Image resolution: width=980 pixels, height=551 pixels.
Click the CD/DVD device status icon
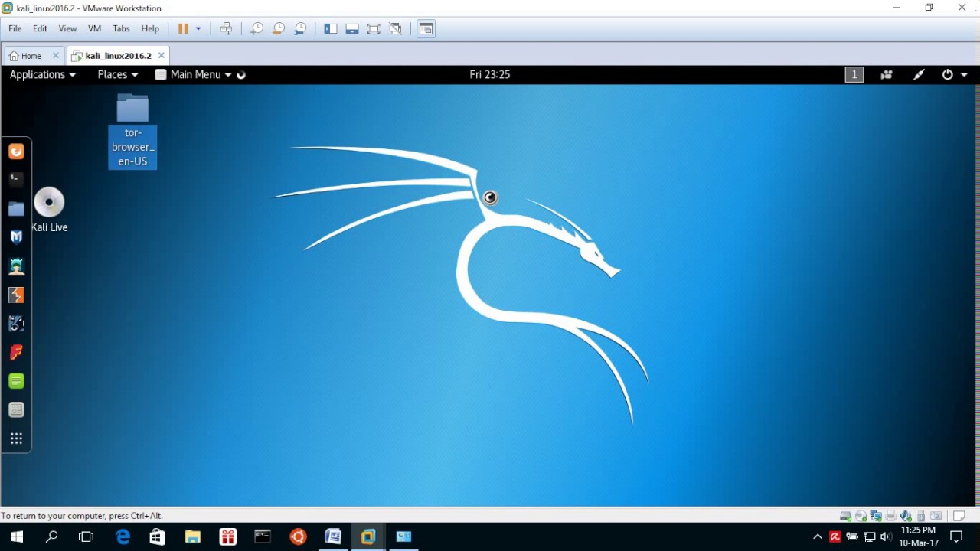tap(861, 516)
